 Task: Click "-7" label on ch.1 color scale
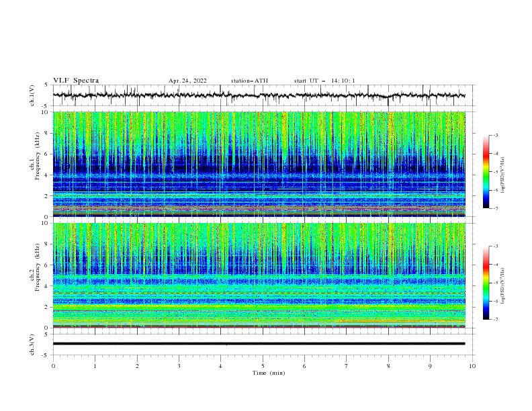[495, 208]
